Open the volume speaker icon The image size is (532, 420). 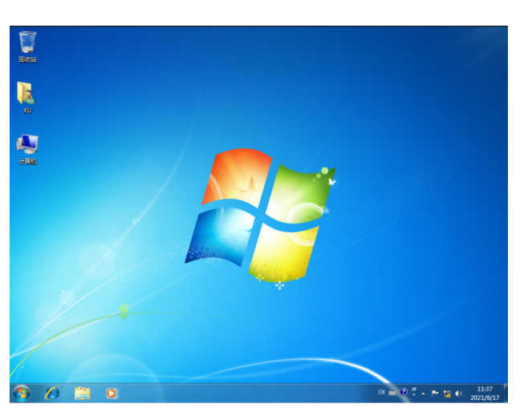point(458,394)
